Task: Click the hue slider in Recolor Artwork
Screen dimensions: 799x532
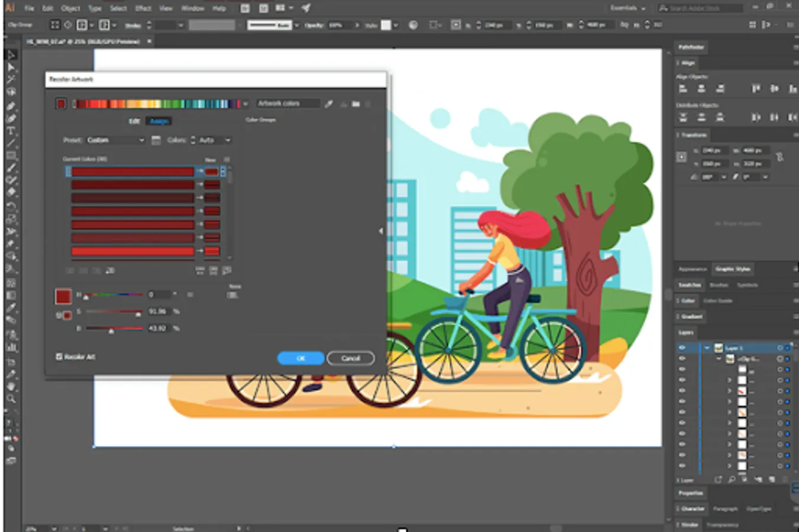Action: click(114, 294)
